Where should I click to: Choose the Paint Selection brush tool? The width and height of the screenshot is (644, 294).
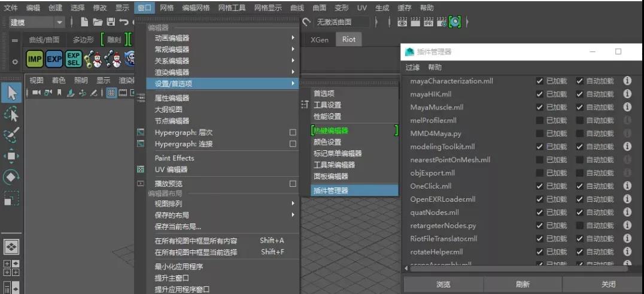coord(11,135)
